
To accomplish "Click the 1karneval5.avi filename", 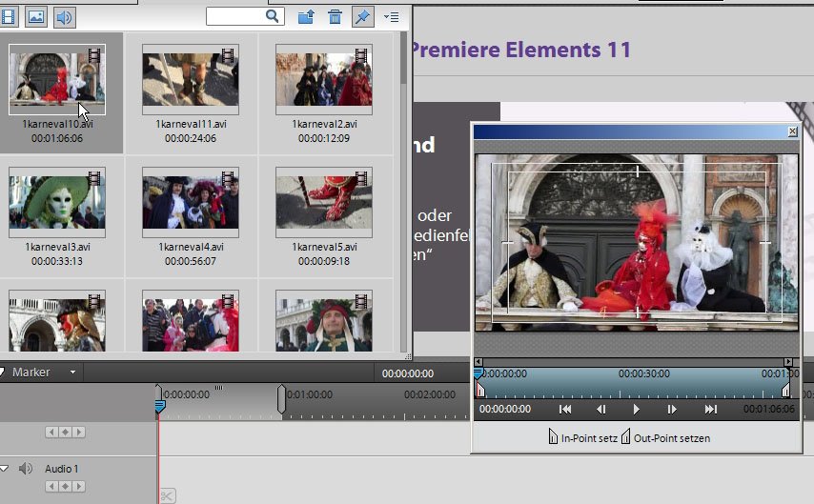I will coord(324,247).
